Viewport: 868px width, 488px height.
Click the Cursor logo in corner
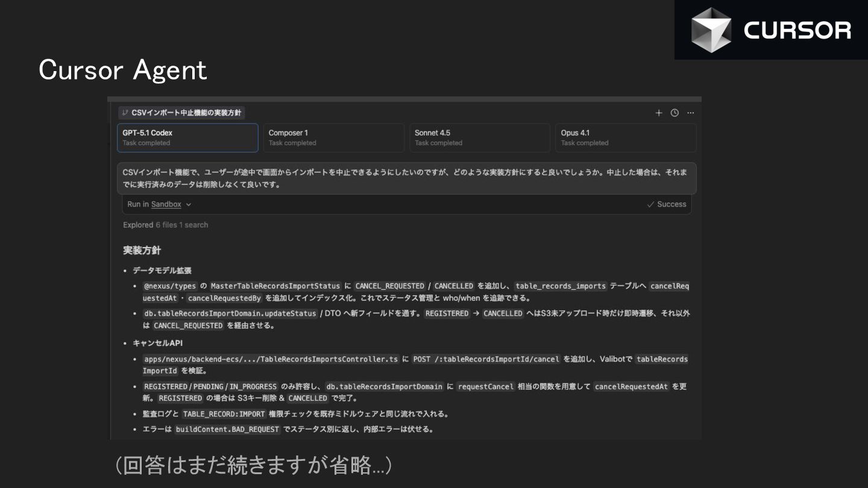[x=771, y=30]
